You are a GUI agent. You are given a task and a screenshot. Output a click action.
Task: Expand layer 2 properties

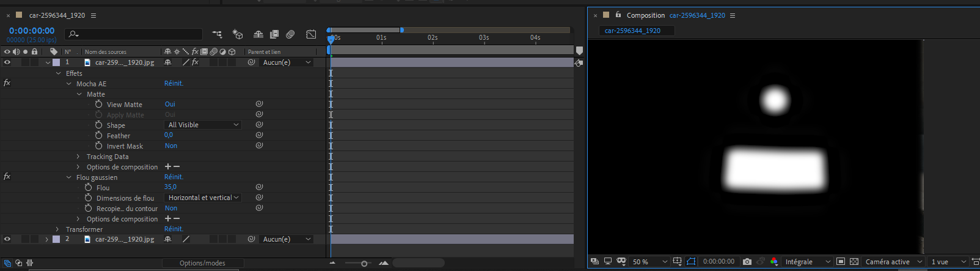47,239
